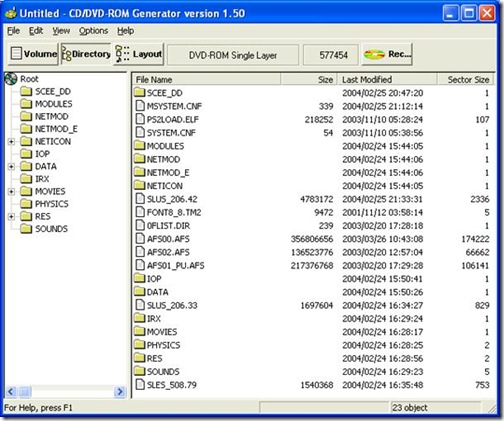Sort by Sector Size column header
The width and height of the screenshot is (504, 421).
point(465,80)
